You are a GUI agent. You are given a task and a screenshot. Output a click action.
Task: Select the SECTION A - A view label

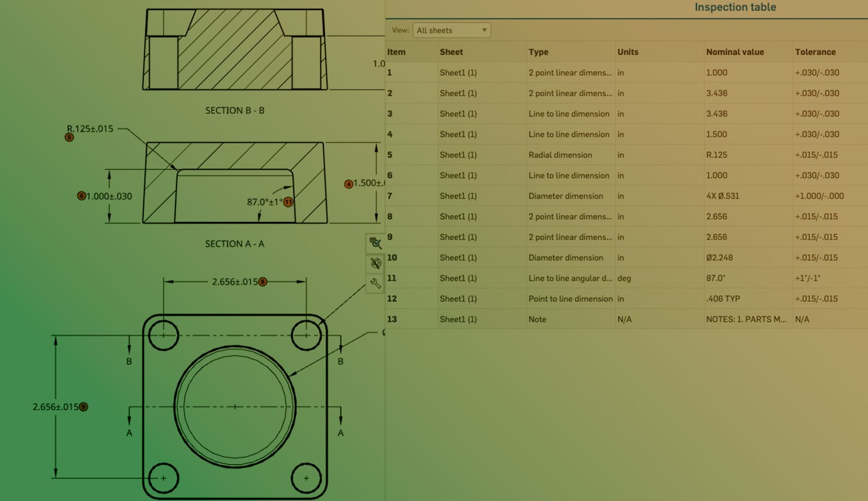coord(234,244)
